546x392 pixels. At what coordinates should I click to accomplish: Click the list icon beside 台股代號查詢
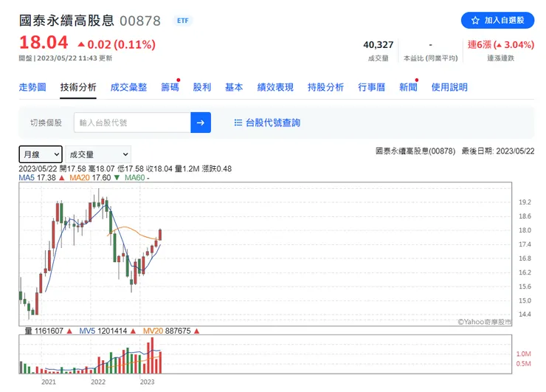point(238,123)
